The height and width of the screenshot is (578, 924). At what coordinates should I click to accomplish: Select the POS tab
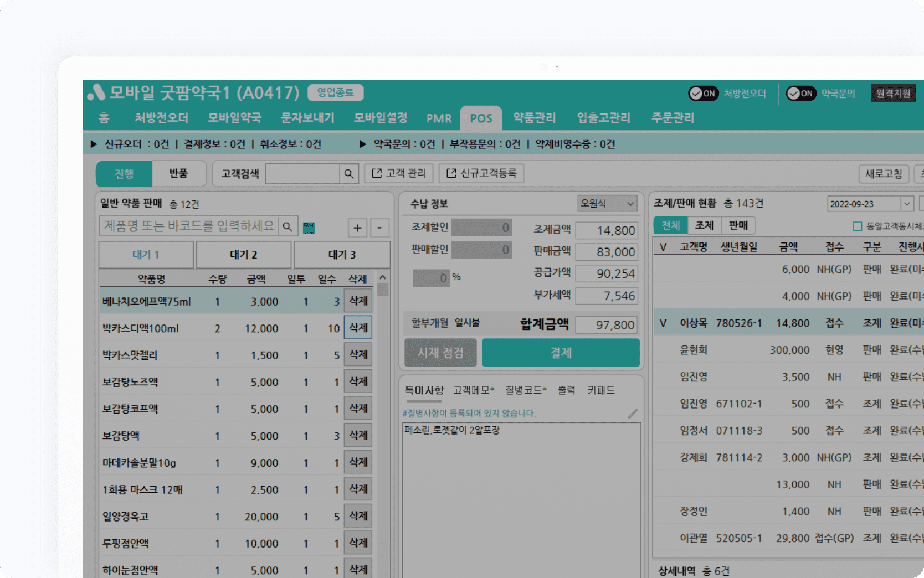click(x=481, y=118)
